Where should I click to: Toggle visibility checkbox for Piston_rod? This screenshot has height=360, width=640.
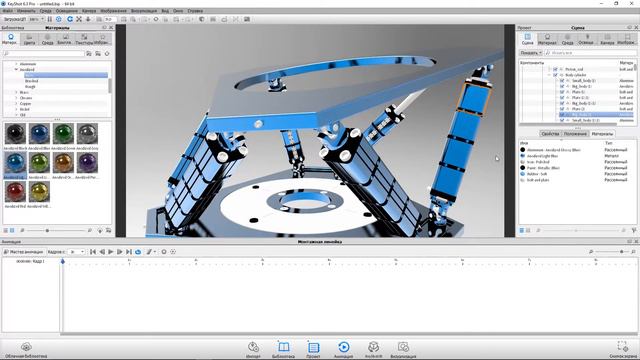pyautogui.click(x=555, y=69)
